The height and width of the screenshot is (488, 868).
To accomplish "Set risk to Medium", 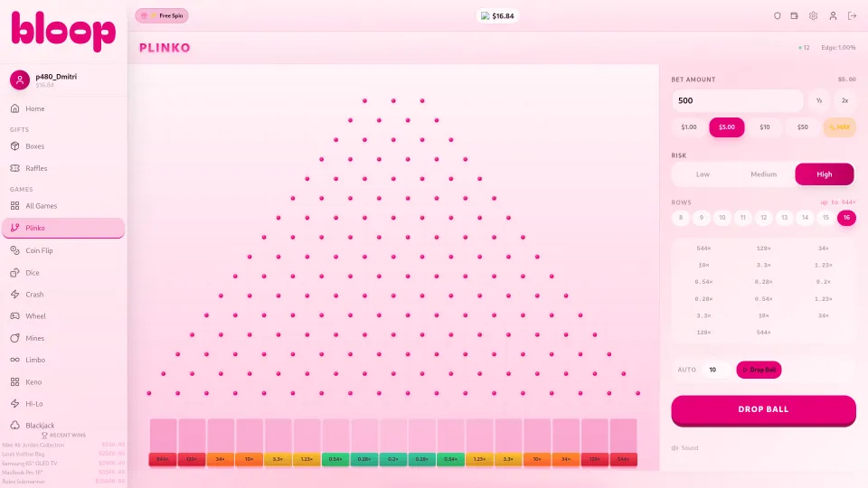I will coord(763,174).
